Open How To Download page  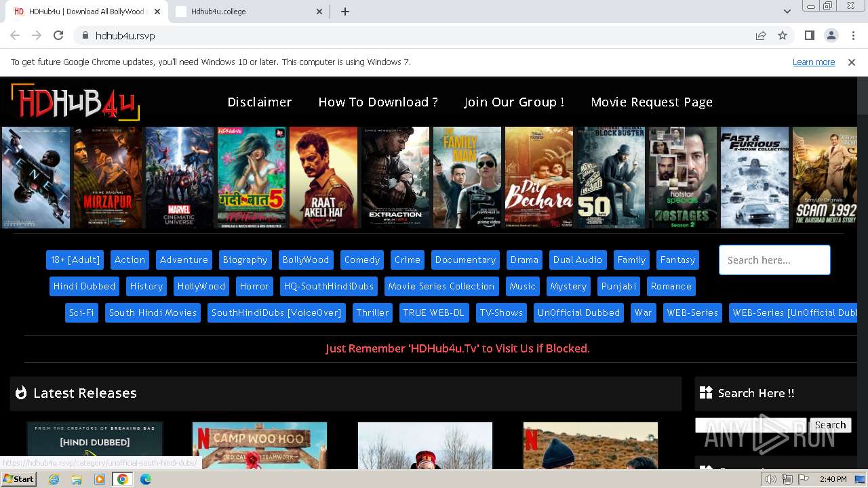(x=378, y=102)
